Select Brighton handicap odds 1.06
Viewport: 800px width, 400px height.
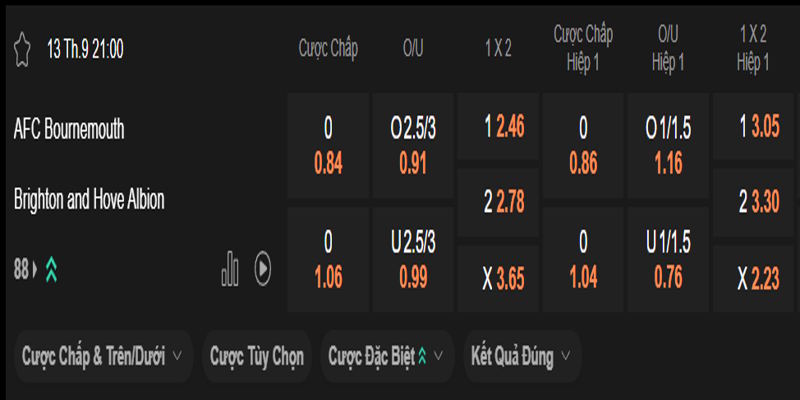(x=328, y=259)
